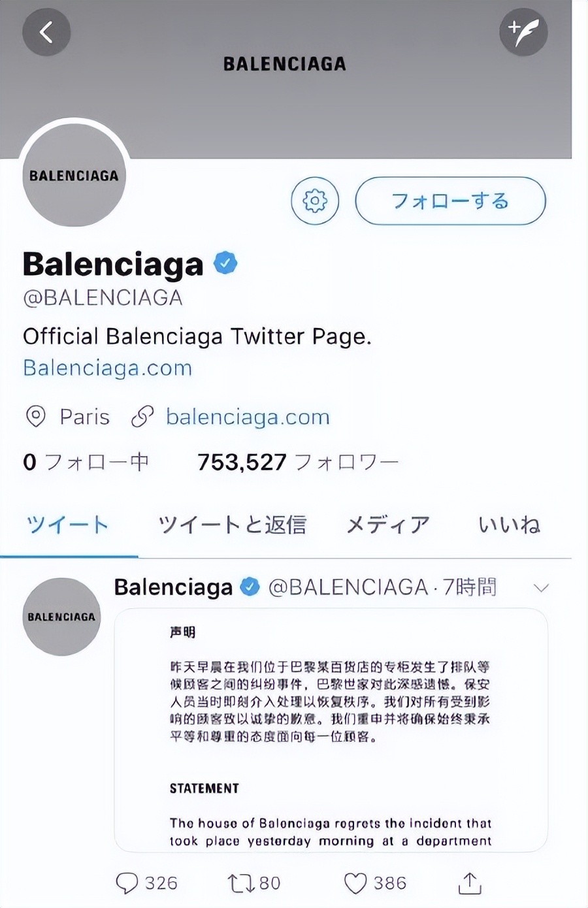Follow Balenciaga with the フォローする button
The image size is (588, 908).
(x=450, y=201)
